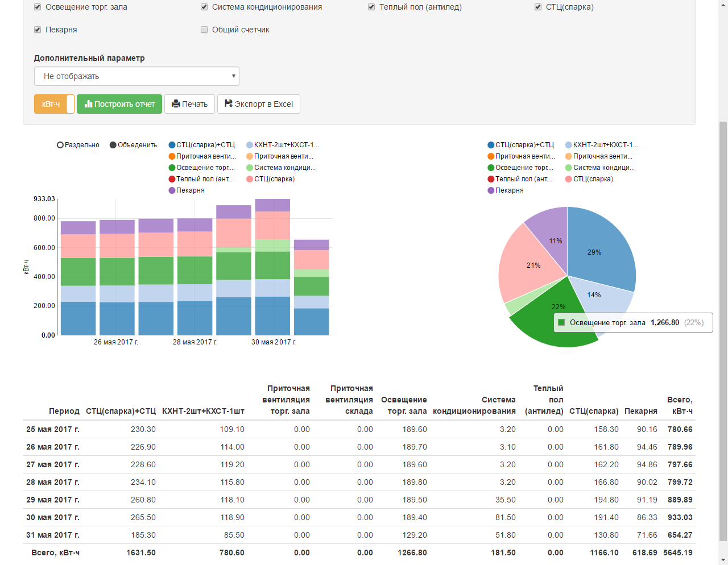The width and height of the screenshot is (728, 565).
Task: Toggle orange Приточная венти in pie chart legend
Action: pyautogui.click(x=521, y=156)
